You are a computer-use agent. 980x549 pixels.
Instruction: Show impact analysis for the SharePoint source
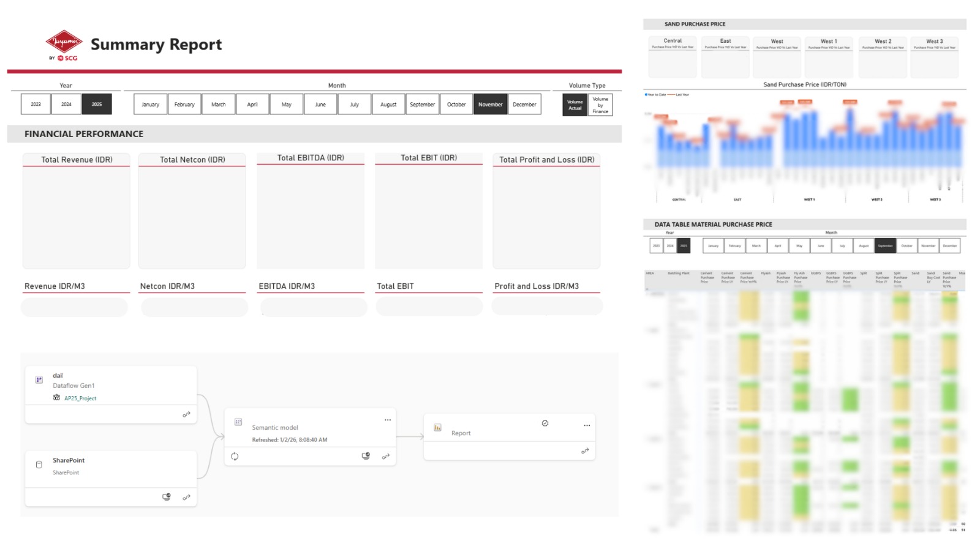(x=166, y=497)
